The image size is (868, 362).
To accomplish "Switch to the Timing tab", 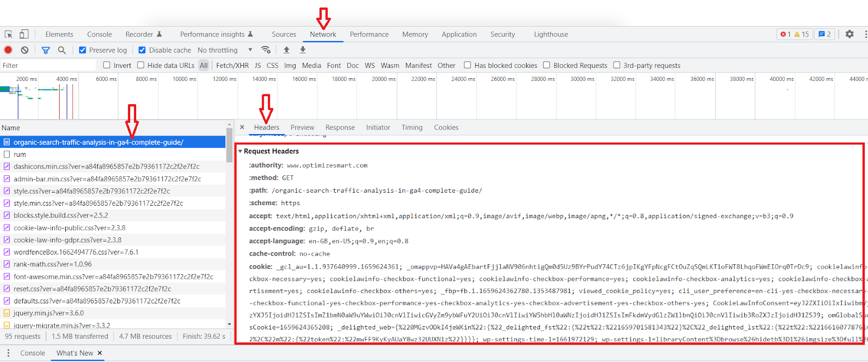I will click(412, 128).
